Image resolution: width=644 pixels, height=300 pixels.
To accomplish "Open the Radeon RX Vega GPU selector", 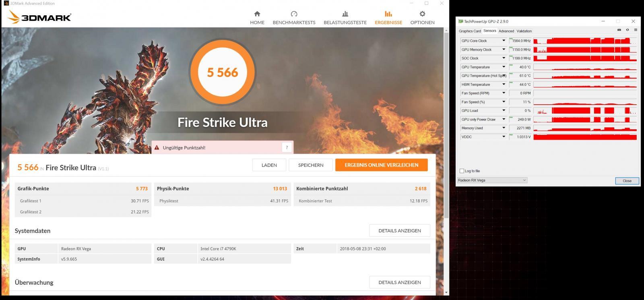I will (492, 180).
